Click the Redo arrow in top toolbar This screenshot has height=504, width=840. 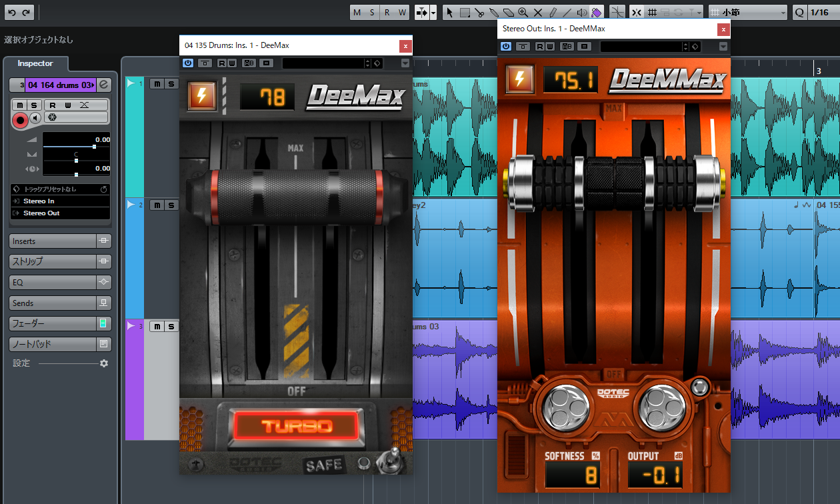point(27,12)
